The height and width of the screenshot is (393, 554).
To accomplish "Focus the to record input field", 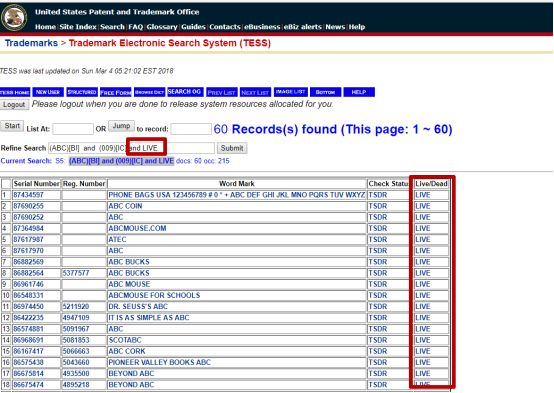I will click(191, 129).
